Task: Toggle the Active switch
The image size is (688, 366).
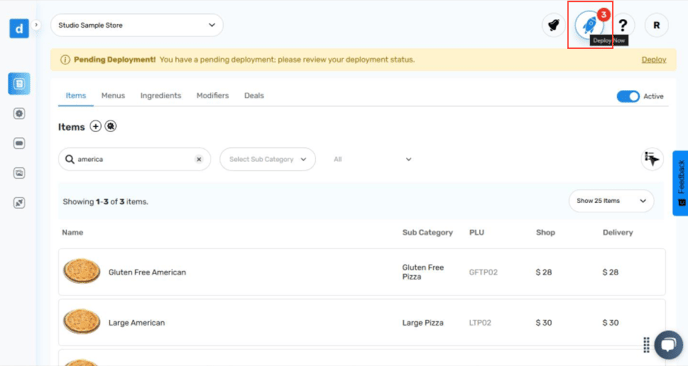Action: 628,97
